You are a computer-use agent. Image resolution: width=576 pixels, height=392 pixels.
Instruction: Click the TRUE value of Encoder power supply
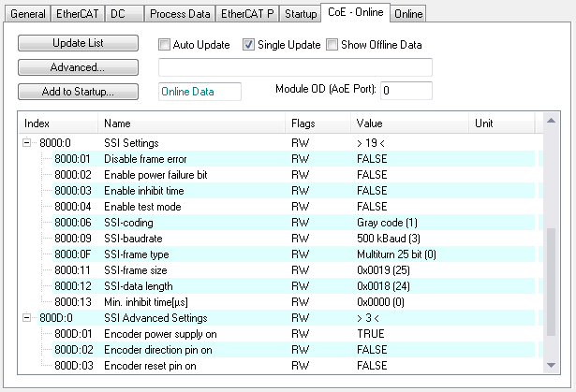pos(371,334)
